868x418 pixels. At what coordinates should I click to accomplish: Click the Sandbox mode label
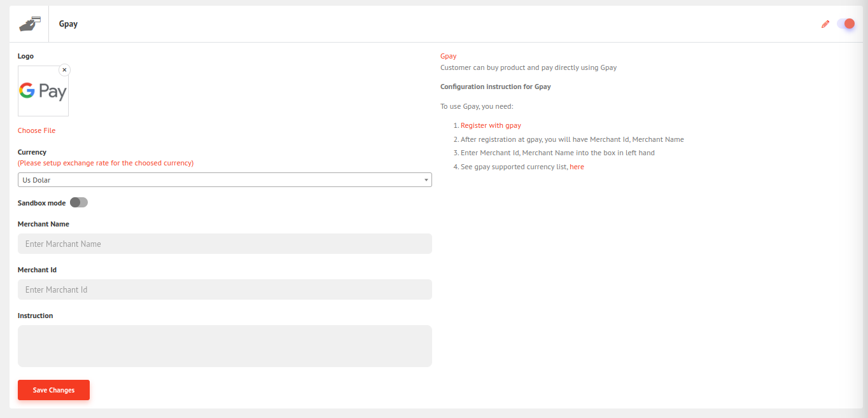[x=41, y=203]
